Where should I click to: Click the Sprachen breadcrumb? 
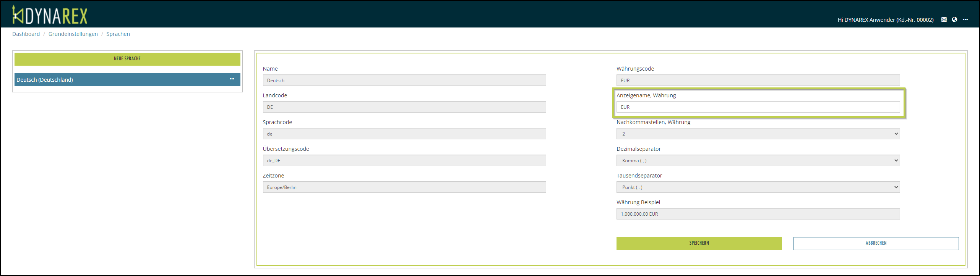(118, 34)
